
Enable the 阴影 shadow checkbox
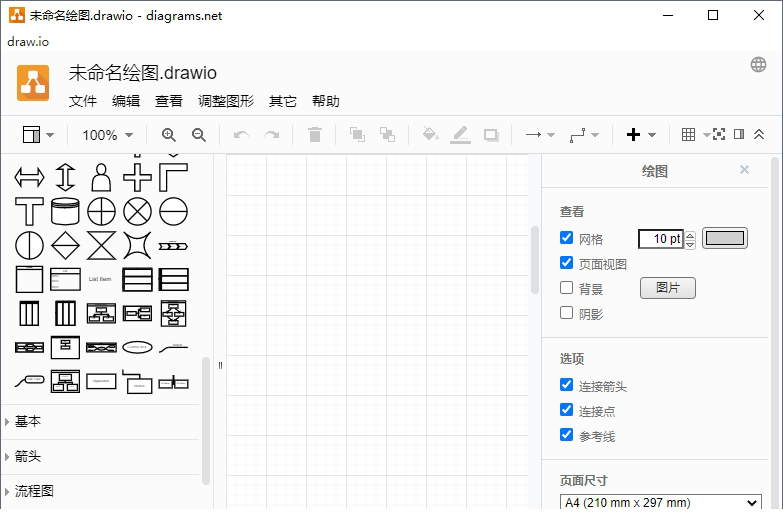pos(566,313)
